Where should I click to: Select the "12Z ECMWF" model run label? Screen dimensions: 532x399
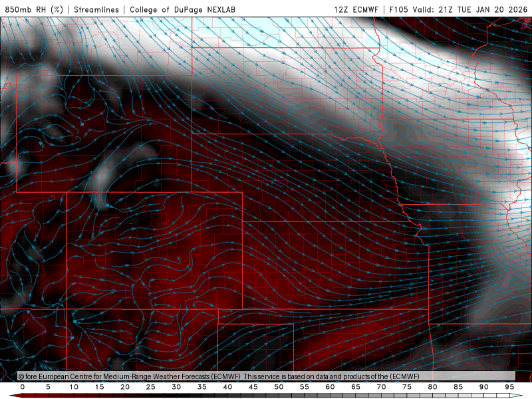pos(356,9)
